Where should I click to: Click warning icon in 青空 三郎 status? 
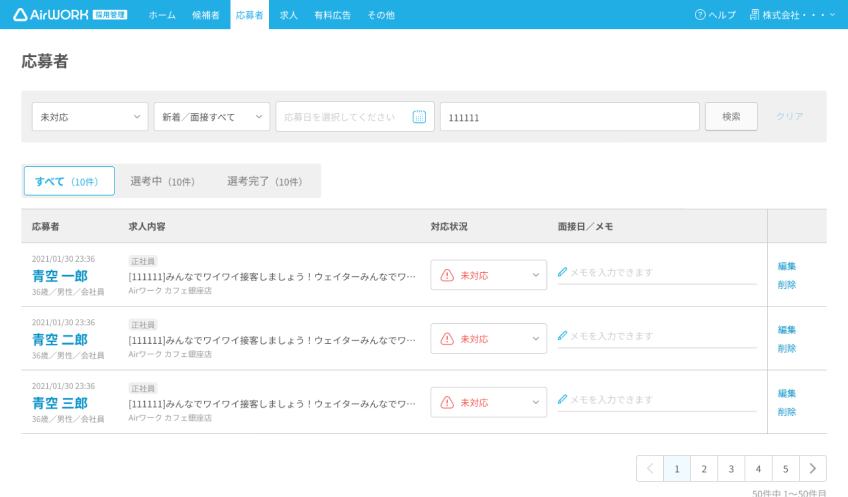(447, 402)
